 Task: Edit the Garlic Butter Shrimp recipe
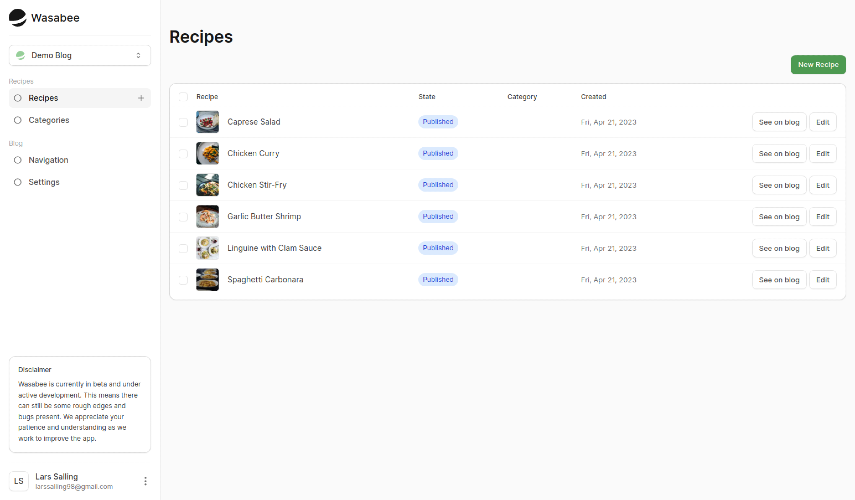[822, 216]
